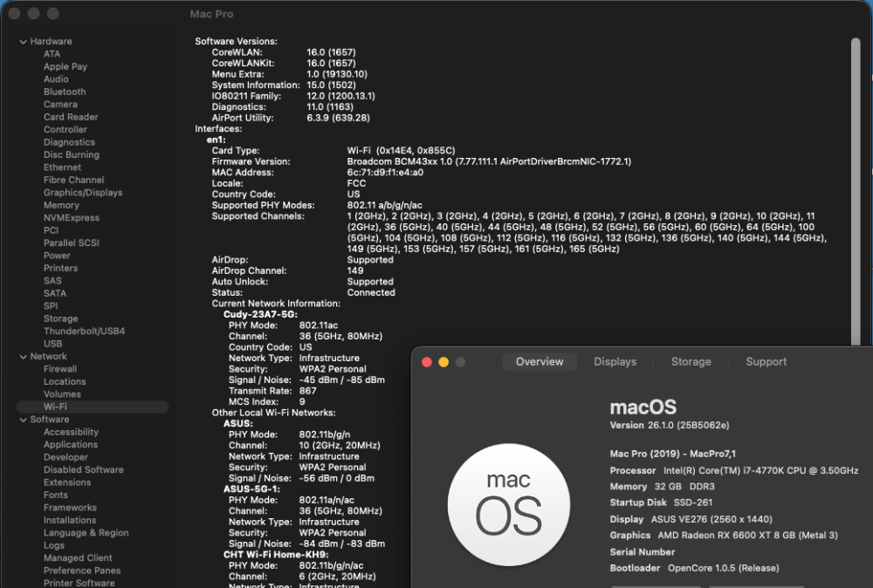873x588 pixels.
Task: Open the Storage tab in About This Mac
Action: 691,361
